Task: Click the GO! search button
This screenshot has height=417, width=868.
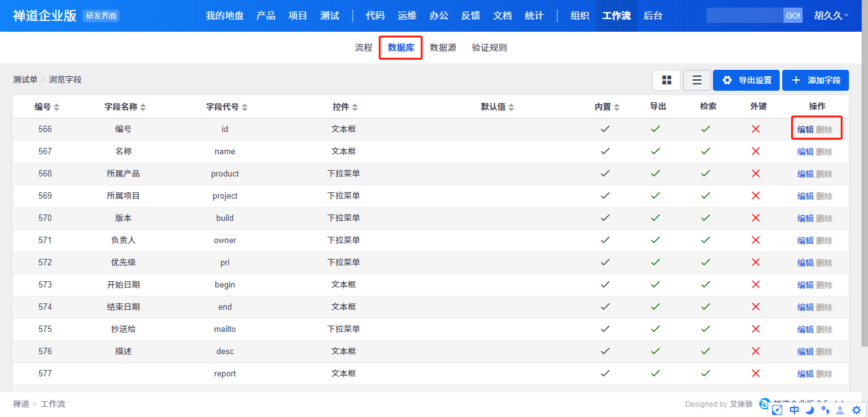Action: click(x=793, y=16)
